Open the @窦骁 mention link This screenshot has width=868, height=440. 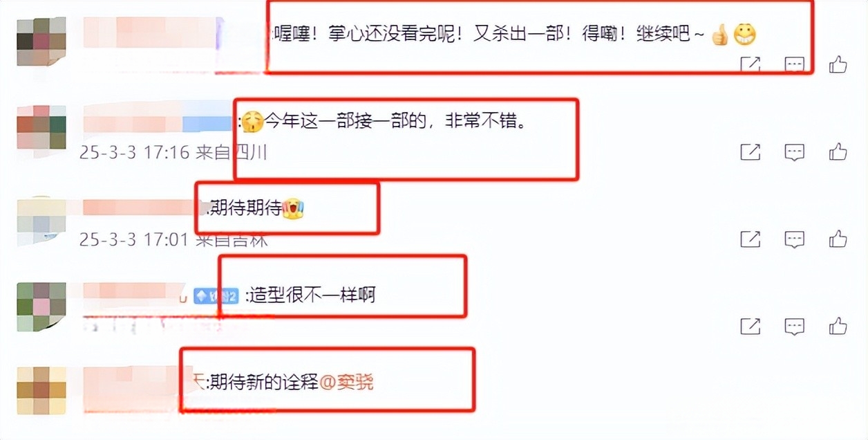[x=346, y=382]
